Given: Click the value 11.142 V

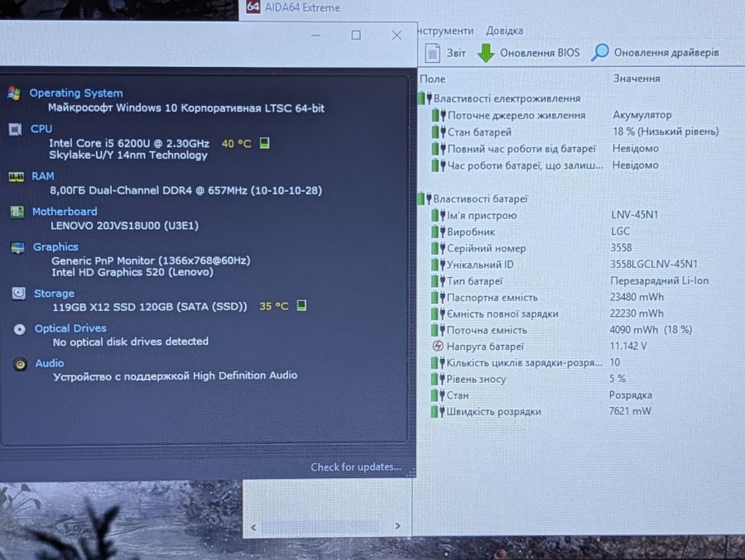Looking at the screenshot, I should [x=628, y=347].
